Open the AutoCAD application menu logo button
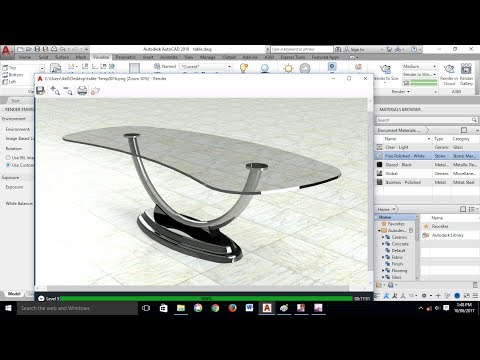 point(6,51)
